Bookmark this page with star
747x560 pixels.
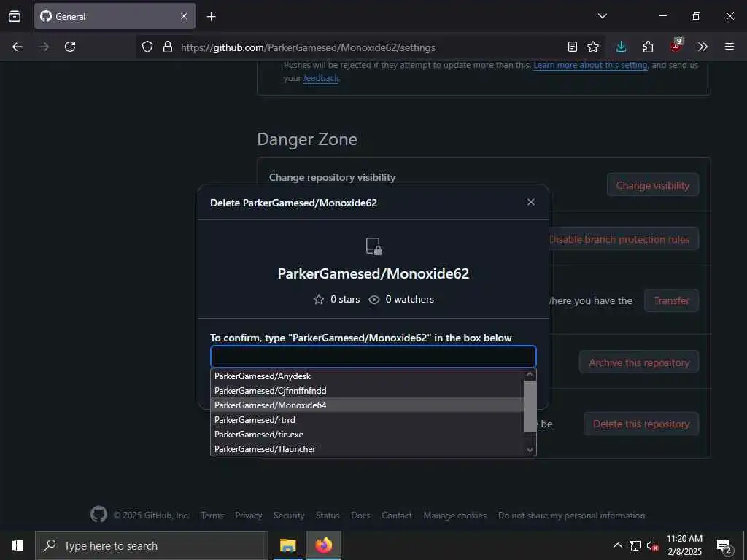click(593, 47)
